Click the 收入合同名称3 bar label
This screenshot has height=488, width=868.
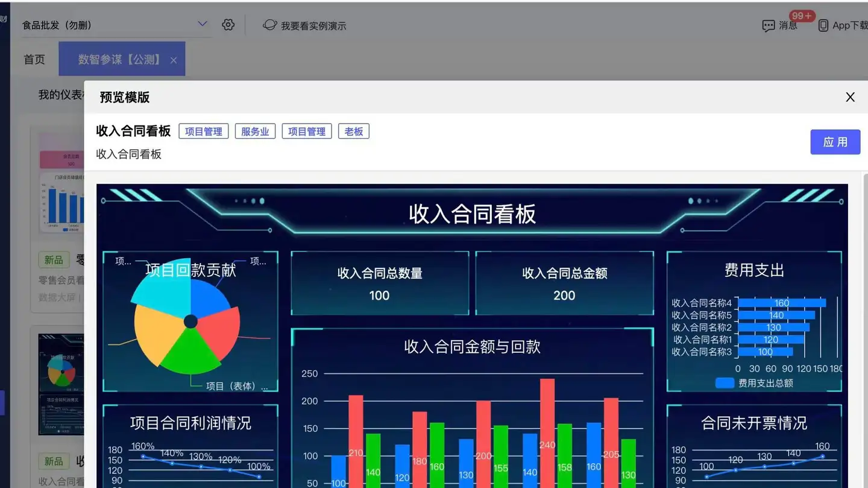pyautogui.click(x=702, y=352)
